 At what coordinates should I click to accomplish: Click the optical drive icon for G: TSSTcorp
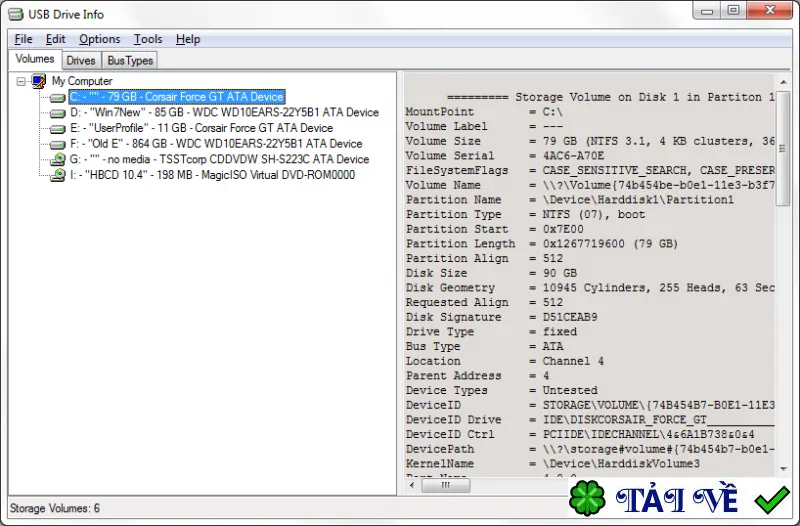coord(58,159)
